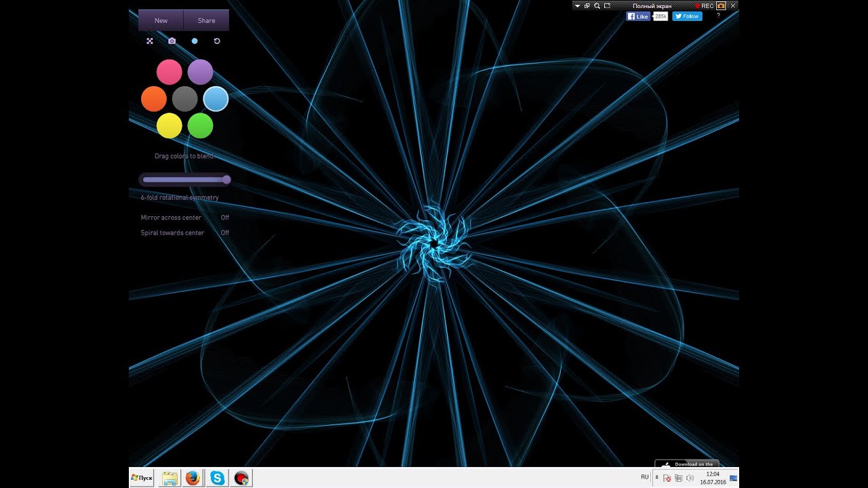The width and height of the screenshot is (868, 488).
Task: Click the Show desktop tray button
Action: (734, 478)
